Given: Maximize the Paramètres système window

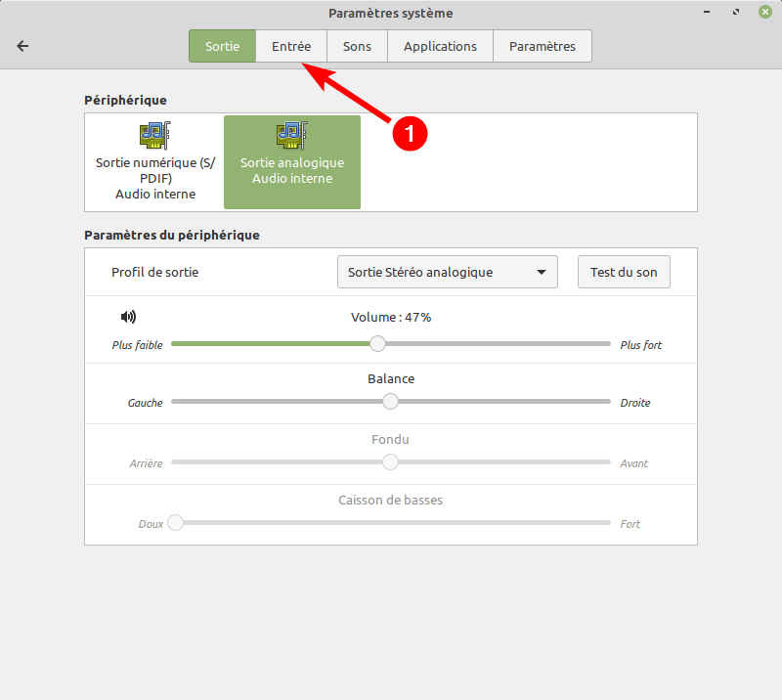Looking at the screenshot, I should pyautogui.click(x=736, y=12).
